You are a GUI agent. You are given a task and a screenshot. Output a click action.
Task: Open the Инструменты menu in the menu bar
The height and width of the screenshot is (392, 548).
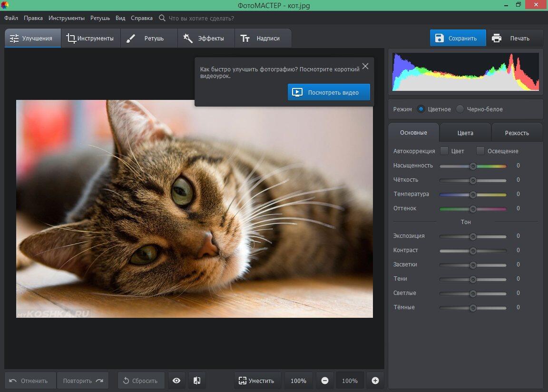(67, 18)
